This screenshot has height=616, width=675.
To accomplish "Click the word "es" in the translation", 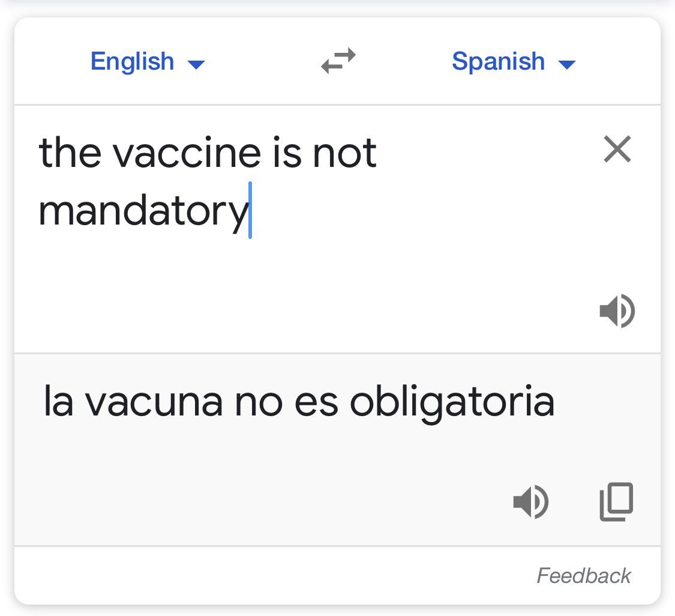I will pyautogui.click(x=315, y=402).
